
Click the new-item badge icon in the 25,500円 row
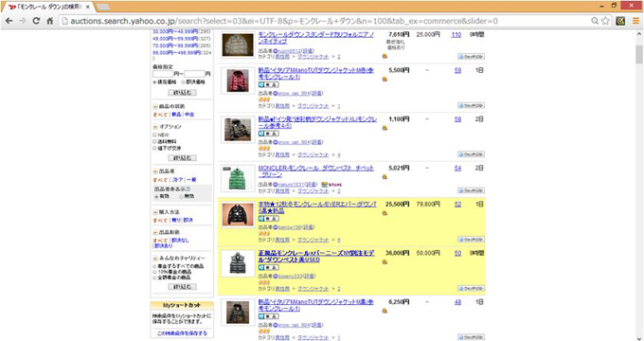coord(268,219)
